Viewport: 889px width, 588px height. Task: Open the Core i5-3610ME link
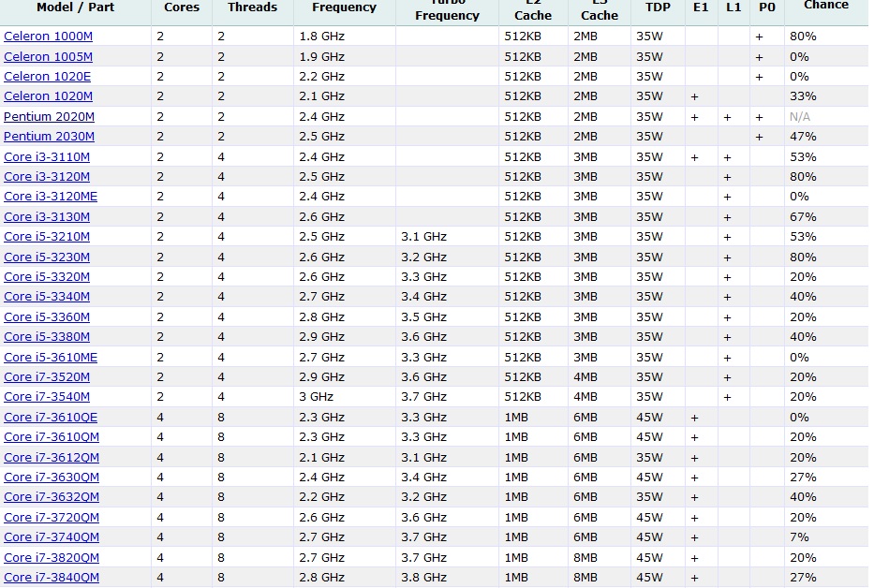51,358
